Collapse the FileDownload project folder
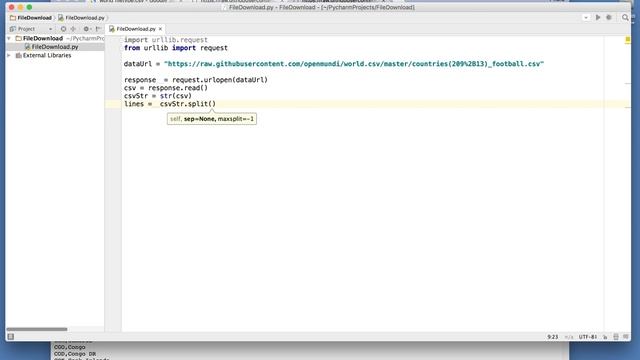 9,38
